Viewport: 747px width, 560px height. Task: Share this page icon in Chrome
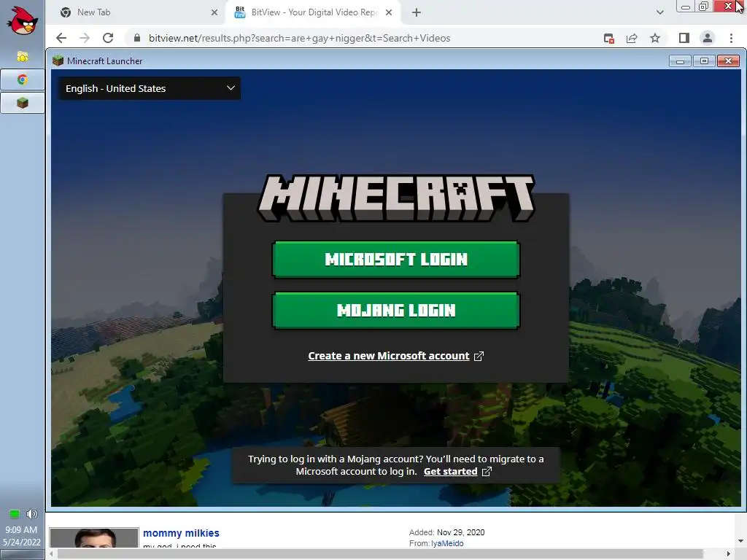point(632,38)
